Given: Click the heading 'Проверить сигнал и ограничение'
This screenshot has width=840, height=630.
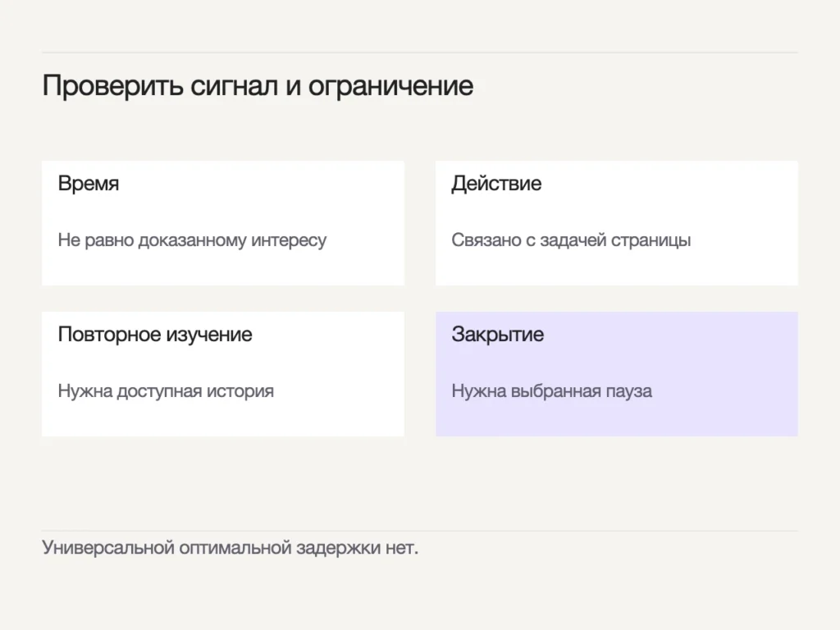Looking at the screenshot, I should (x=258, y=85).
